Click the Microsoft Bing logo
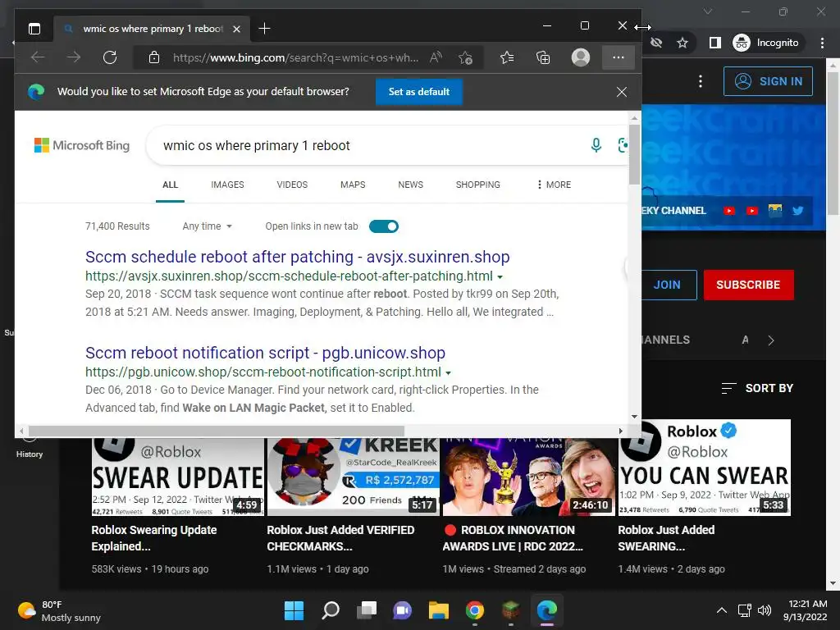840x630 pixels. [82, 145]
